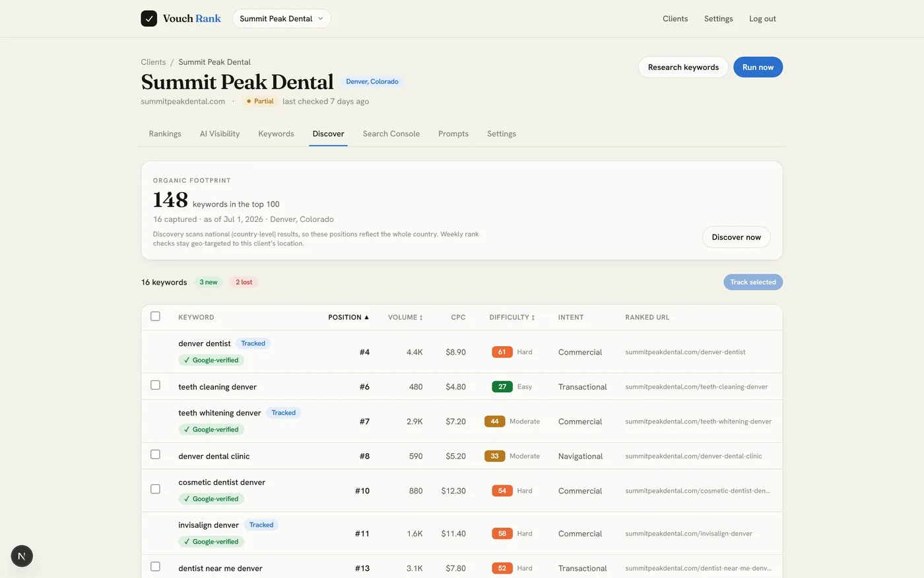Click the difficulty score 44 badge
924x578 pixels.
pyautogui.click(x=495, y=421)
